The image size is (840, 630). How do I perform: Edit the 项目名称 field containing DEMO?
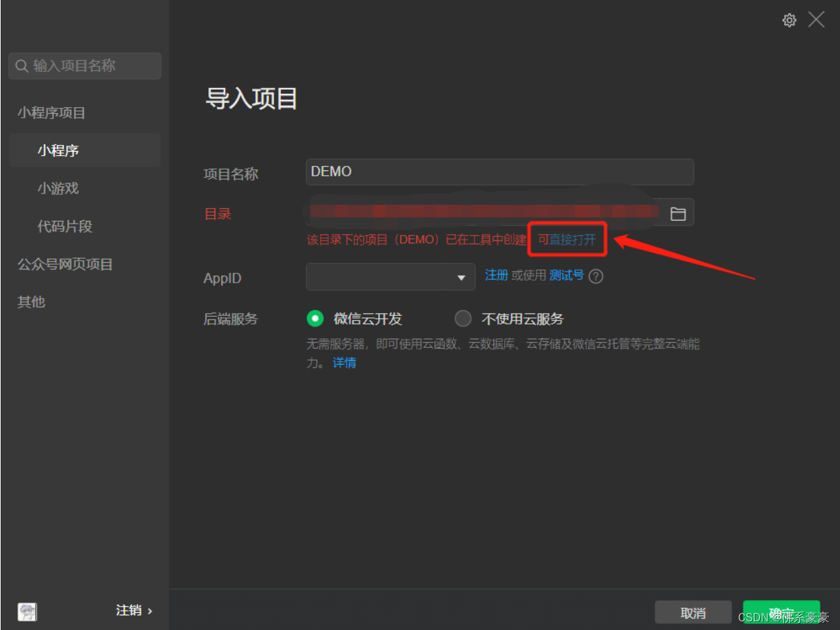tap(500, 172)
